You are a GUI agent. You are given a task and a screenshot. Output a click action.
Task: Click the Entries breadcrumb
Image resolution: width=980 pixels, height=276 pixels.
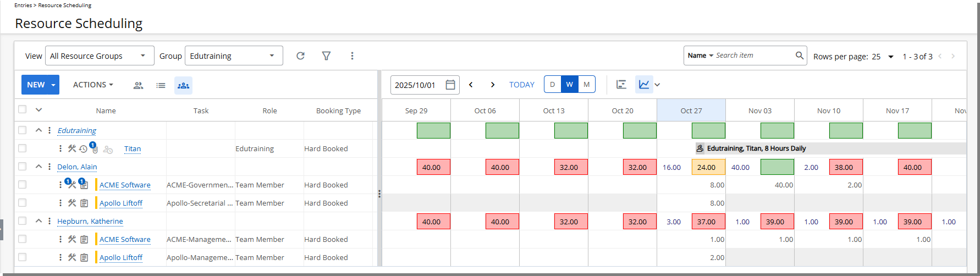(23, 5)
